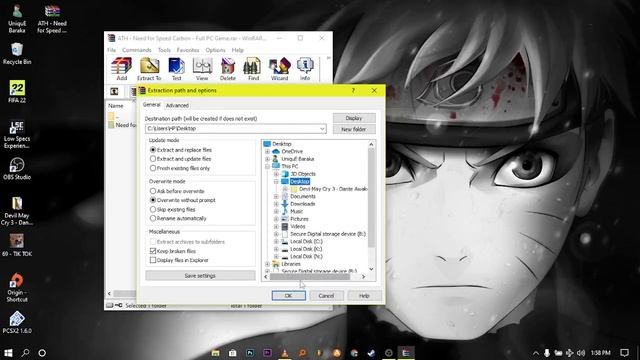Open the notification center icon

(x=624, y=353)
